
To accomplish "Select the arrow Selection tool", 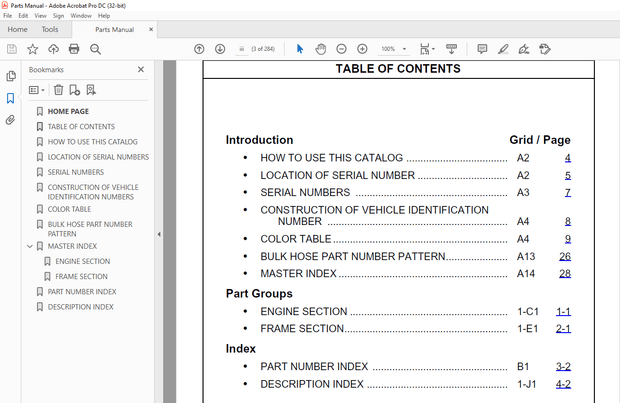I will [x=300, y=49].
